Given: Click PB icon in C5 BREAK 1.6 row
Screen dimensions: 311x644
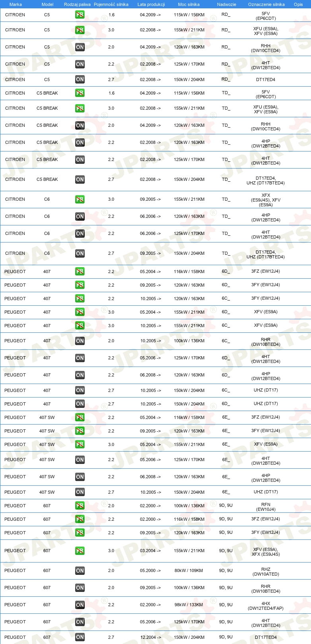Looking at the screenshot, I should click(x=80, y=93).
